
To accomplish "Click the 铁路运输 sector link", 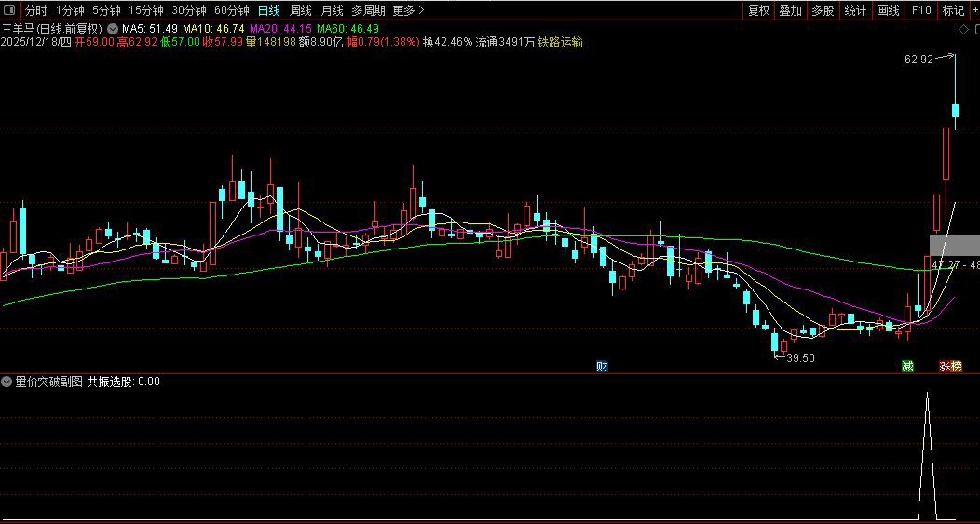I will click(x=560, y=43).
